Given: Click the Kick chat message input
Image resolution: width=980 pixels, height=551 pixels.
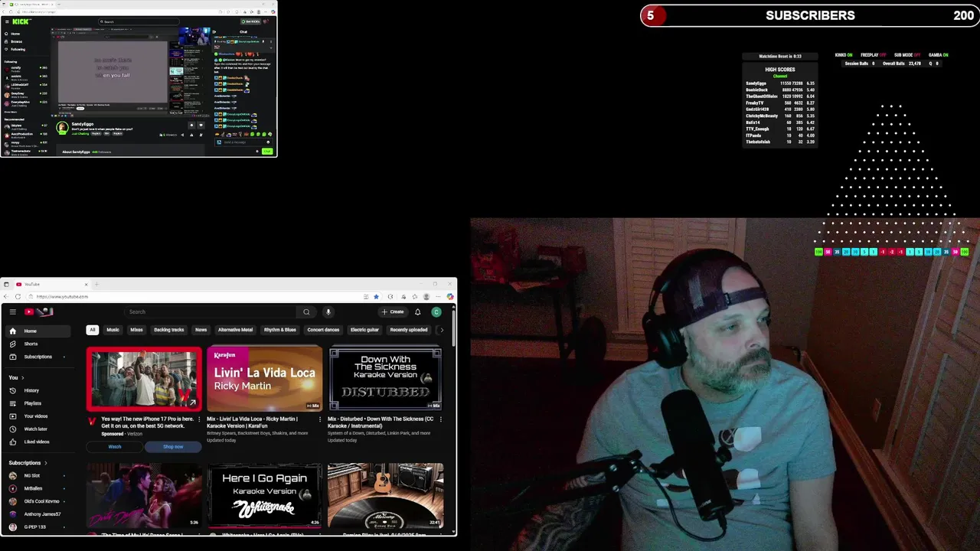Looking at the screenshot, I should [243, 142].
